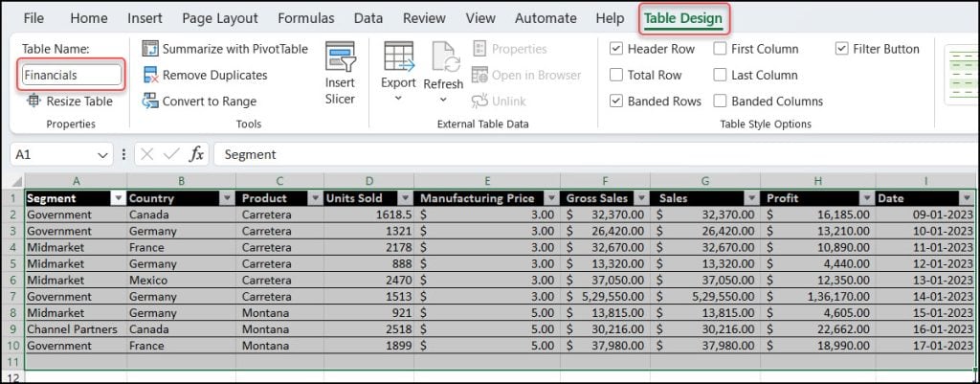Enable the Total Row checkbox
980x384 pixels.
(x=616, y=75)
